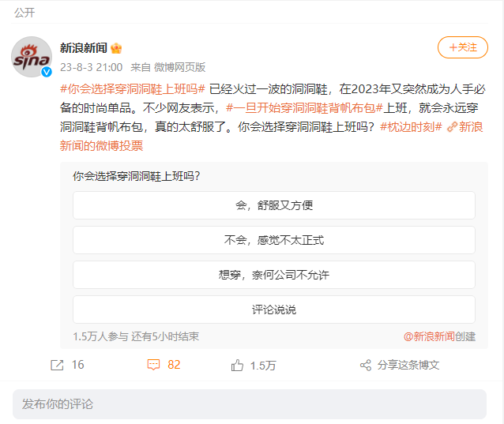The width and height of the screenshot is (504, 424).
Task: Click the share icon for 分享这条博文
Action: point(365,365)
